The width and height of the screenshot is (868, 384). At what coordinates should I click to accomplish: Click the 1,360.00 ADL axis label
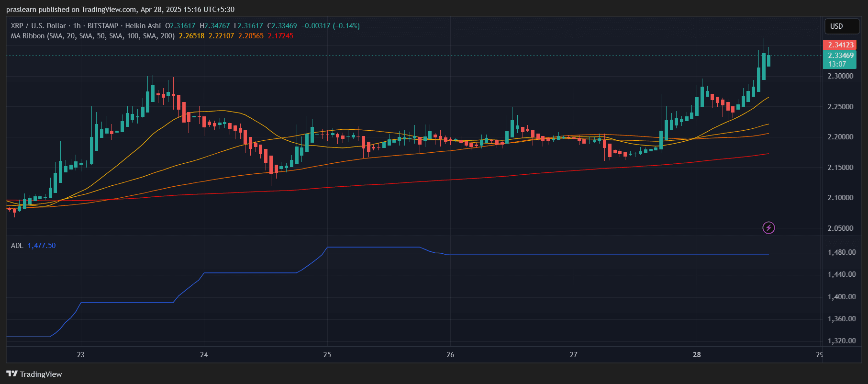tap(842, 319)
